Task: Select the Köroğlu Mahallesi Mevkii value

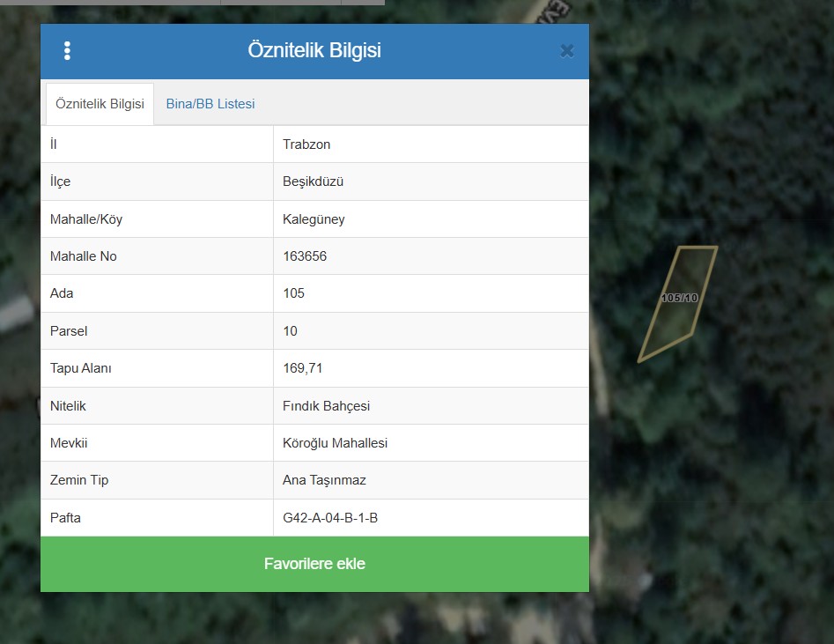Action: [x=335, y=443]
